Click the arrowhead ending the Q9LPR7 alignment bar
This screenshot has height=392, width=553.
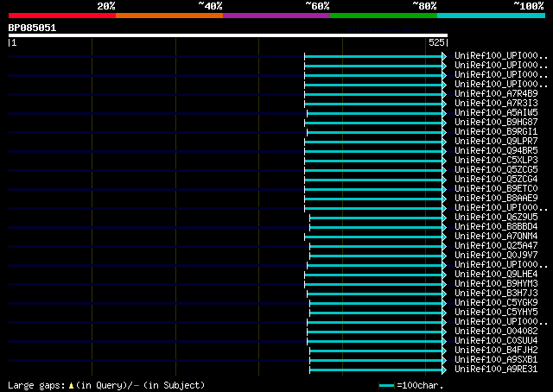444,142
